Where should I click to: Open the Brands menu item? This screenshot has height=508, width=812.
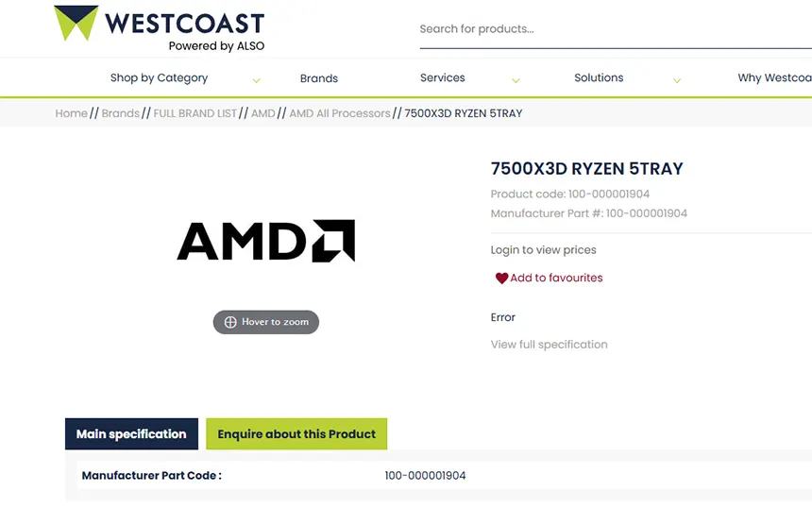point(318,78)
